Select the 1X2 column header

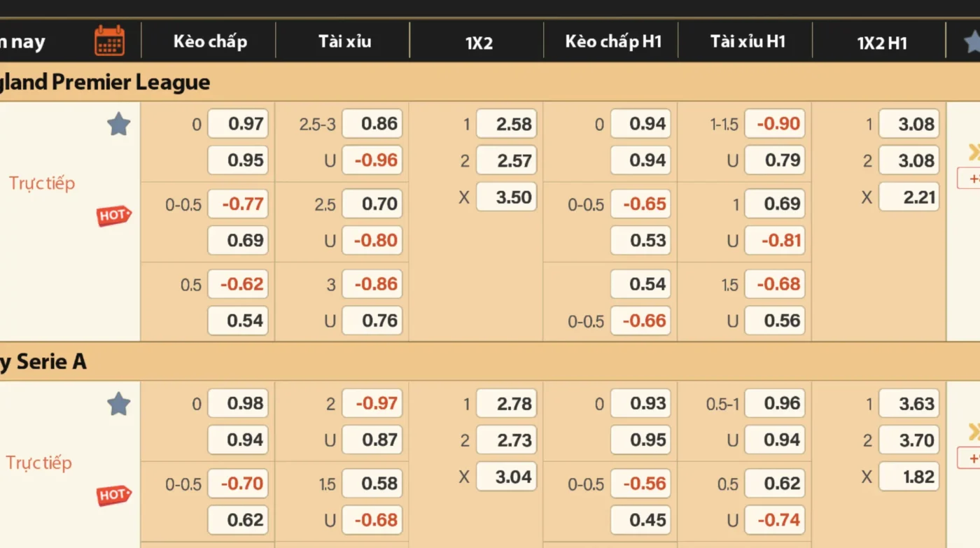tap(479, 43)
